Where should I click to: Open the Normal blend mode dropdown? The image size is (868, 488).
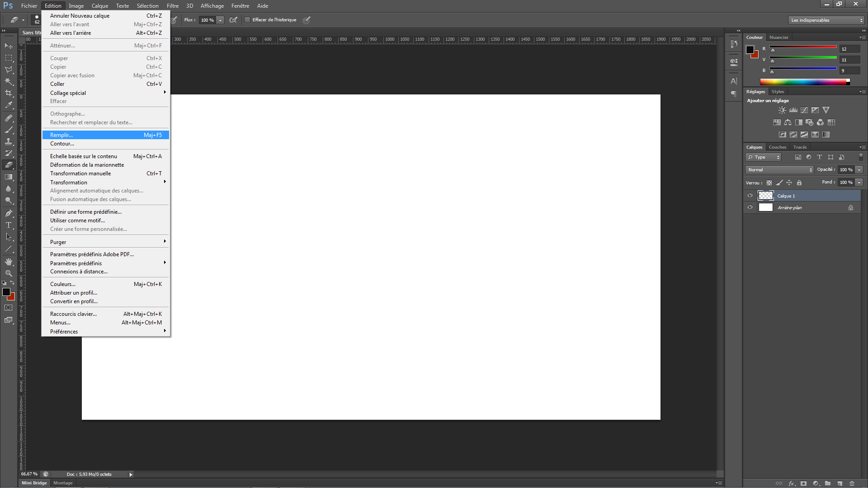click(779, 170)
